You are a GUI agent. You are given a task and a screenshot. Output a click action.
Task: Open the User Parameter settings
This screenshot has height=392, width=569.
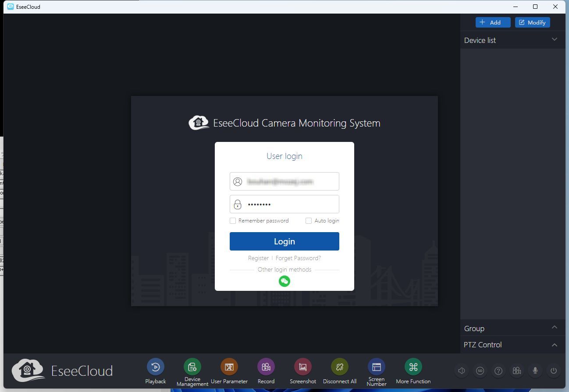coord(229,367)
